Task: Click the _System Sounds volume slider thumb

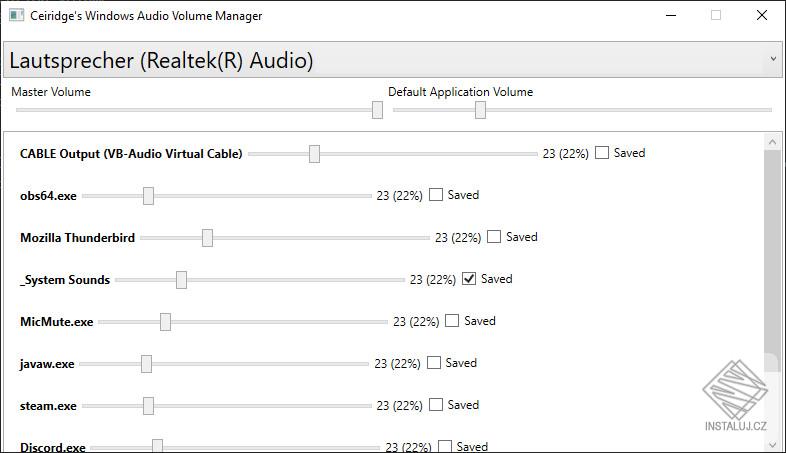Action: 181,279
